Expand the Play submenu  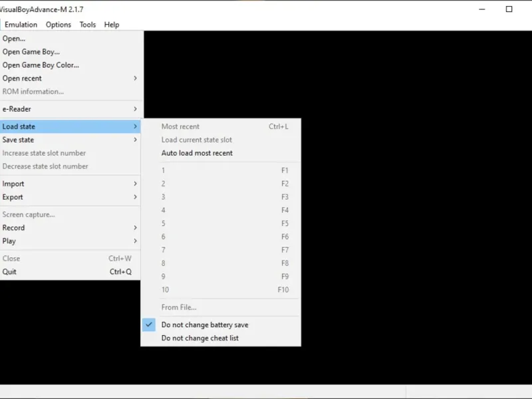tap(70, 241)
